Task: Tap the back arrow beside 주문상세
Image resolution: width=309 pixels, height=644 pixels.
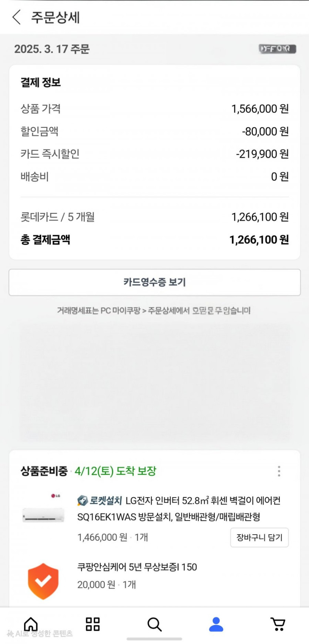Action: (x=16, y=17)
